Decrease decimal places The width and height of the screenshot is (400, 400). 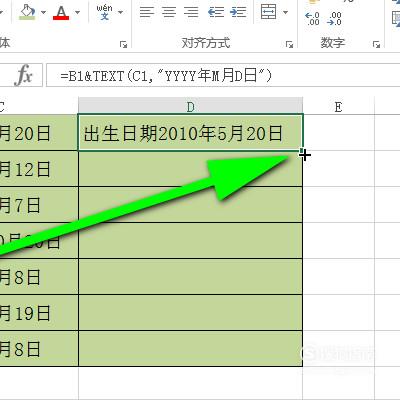tap(334, 19)
